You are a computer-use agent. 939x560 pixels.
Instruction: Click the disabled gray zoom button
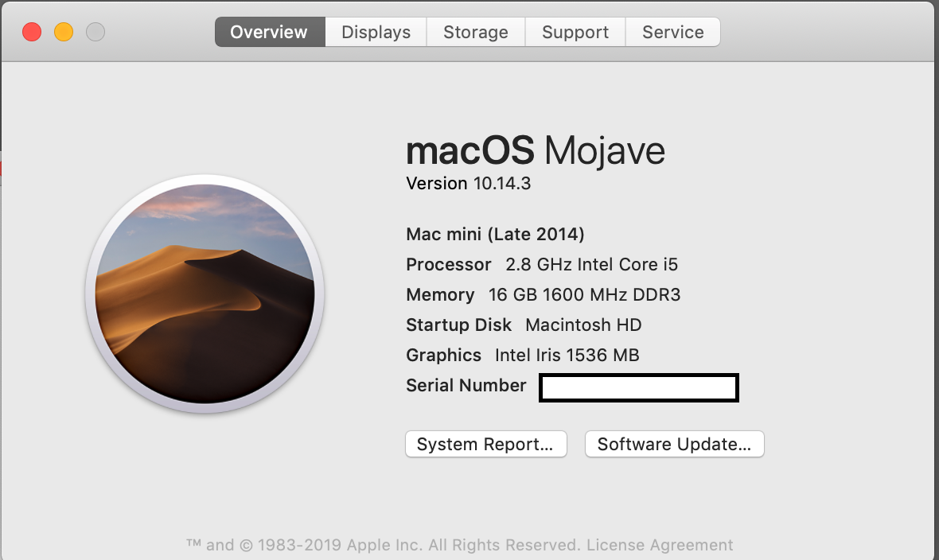pyautogui.click(x=95, y=32)
